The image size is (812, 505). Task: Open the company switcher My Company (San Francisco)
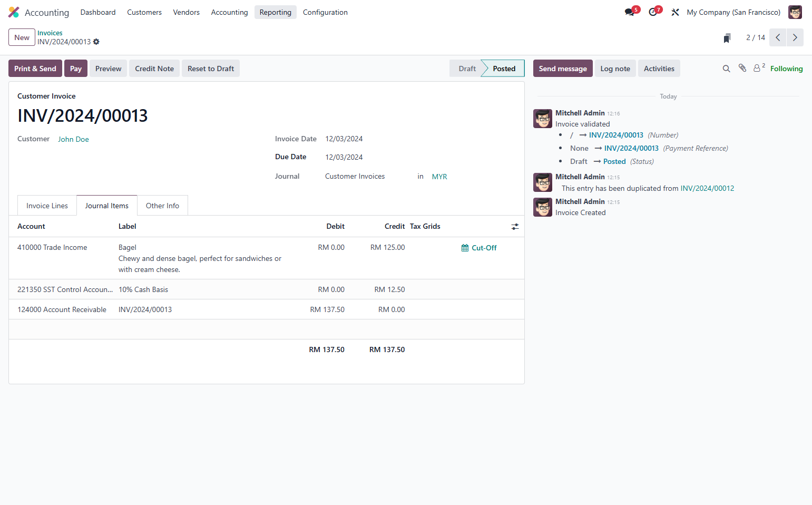(x=733, y=12)
